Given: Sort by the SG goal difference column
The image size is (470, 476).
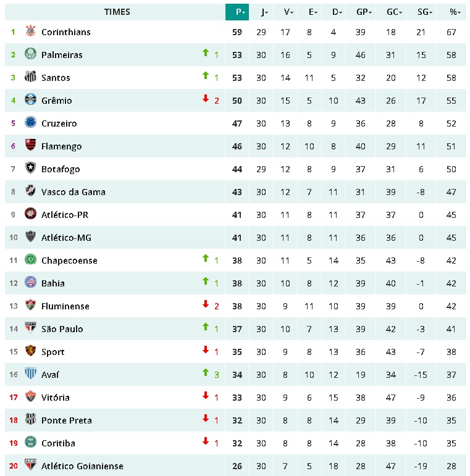Looking at the screenshot, I should click(423, 12).
